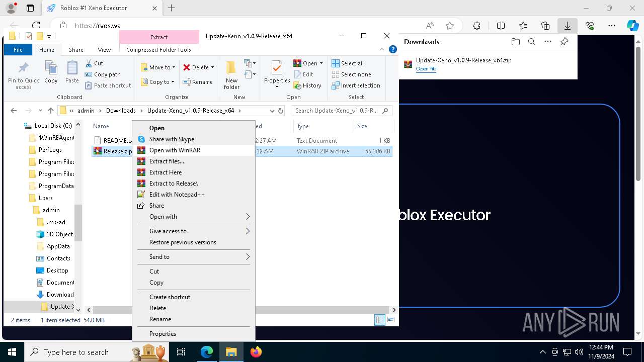644x362 pixels.
Task: Click Select none in ribbon
Action: [x=351, y=74]
